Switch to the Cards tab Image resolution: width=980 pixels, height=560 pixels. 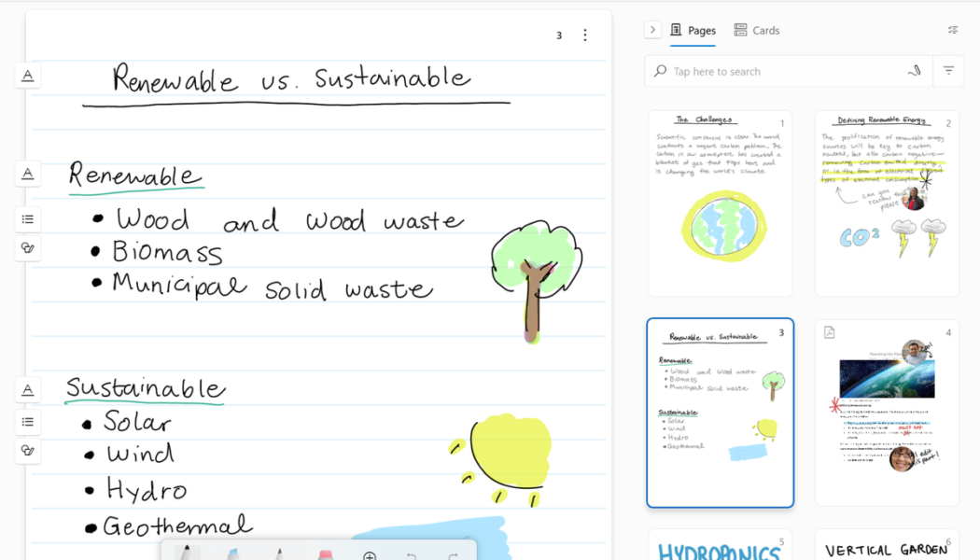coord(757,30)
